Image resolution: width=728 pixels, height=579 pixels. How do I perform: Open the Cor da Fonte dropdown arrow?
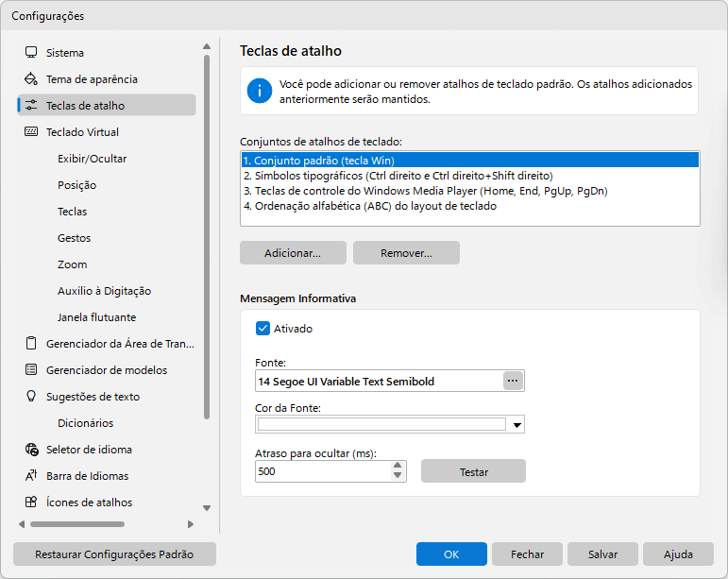[x=516, y=425]
